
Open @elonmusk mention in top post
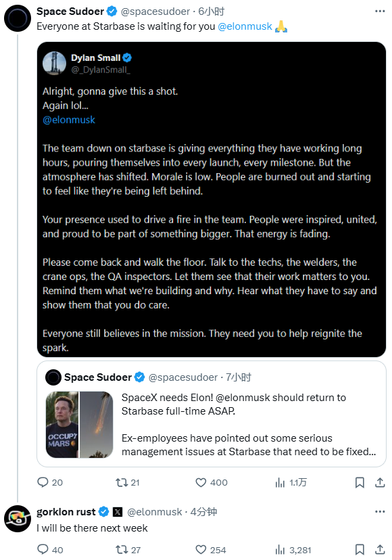245,26
